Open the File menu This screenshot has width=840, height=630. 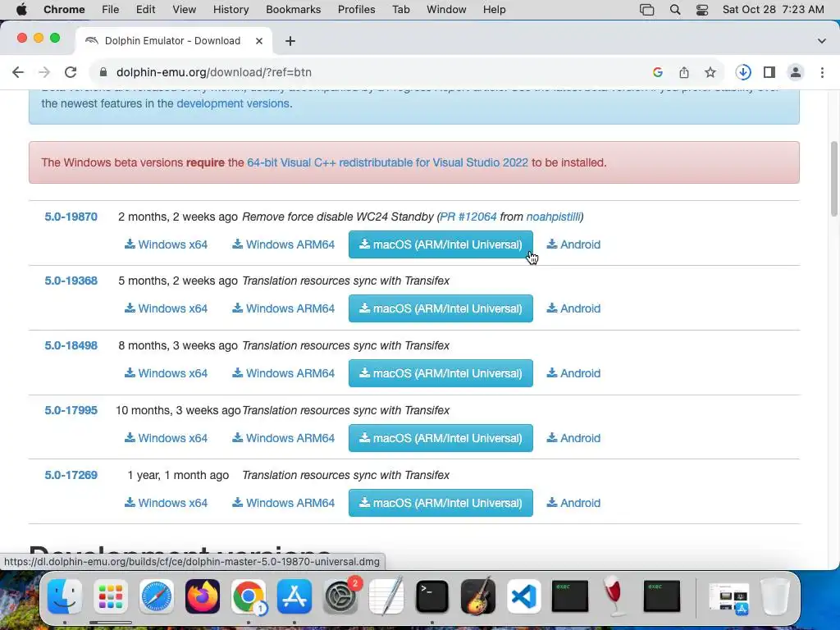111,10
